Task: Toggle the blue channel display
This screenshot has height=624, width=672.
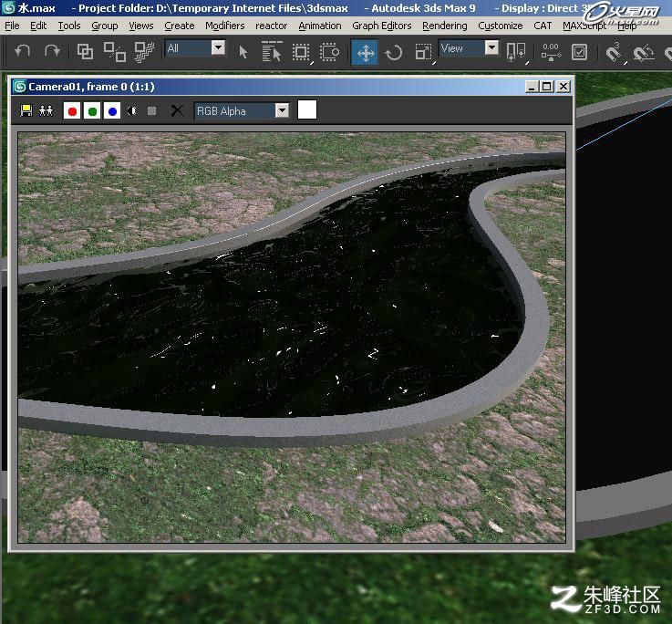Action: [112, 111]
